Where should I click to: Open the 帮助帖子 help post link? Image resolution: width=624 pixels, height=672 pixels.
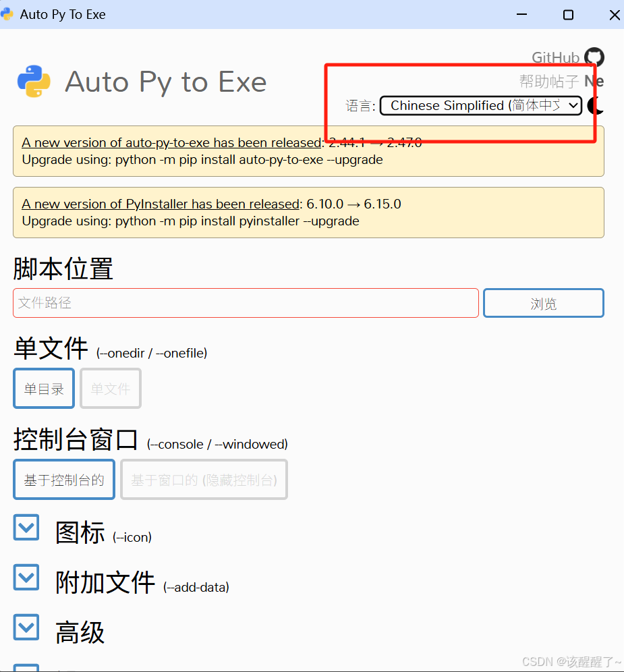[549, 81]
